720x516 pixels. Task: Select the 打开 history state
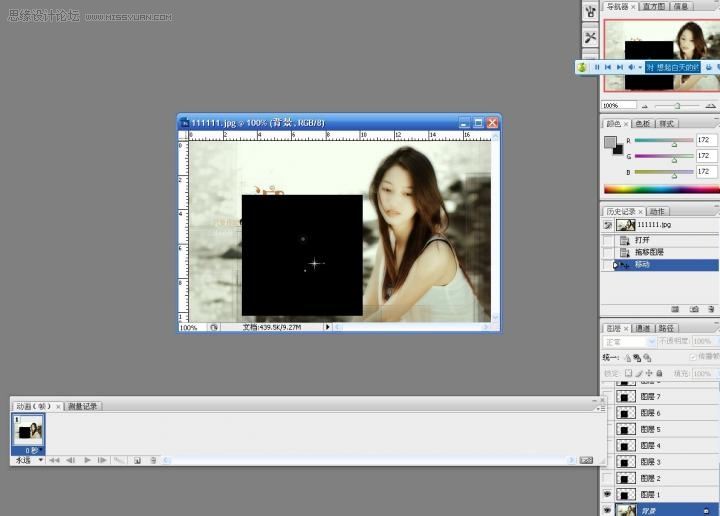pos(667,240)
